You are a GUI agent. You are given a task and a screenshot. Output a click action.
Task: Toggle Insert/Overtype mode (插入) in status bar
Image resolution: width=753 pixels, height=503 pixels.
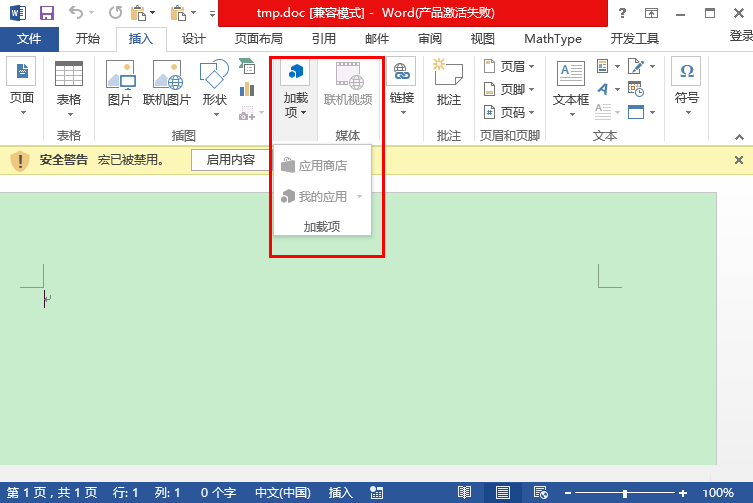(x=340, y=492)
